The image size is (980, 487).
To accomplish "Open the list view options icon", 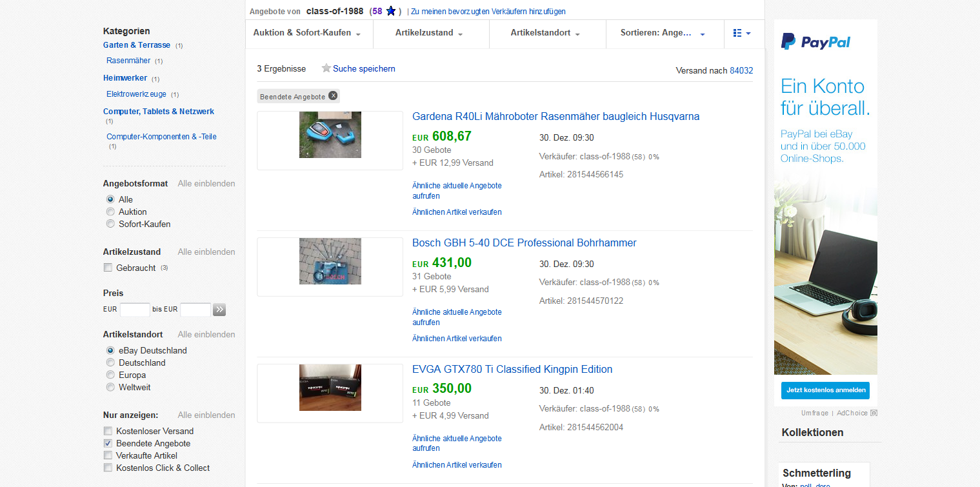I will pyautogui.click(x=742, y=33).
